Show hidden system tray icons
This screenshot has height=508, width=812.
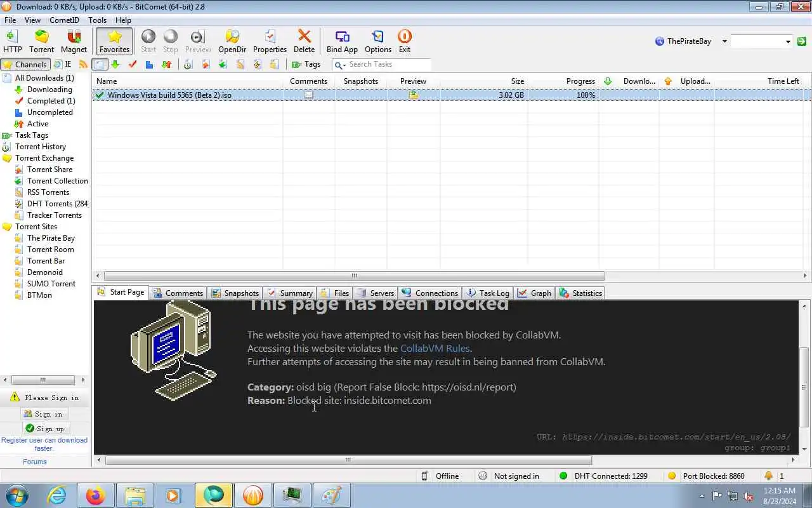tap(702, 496)
